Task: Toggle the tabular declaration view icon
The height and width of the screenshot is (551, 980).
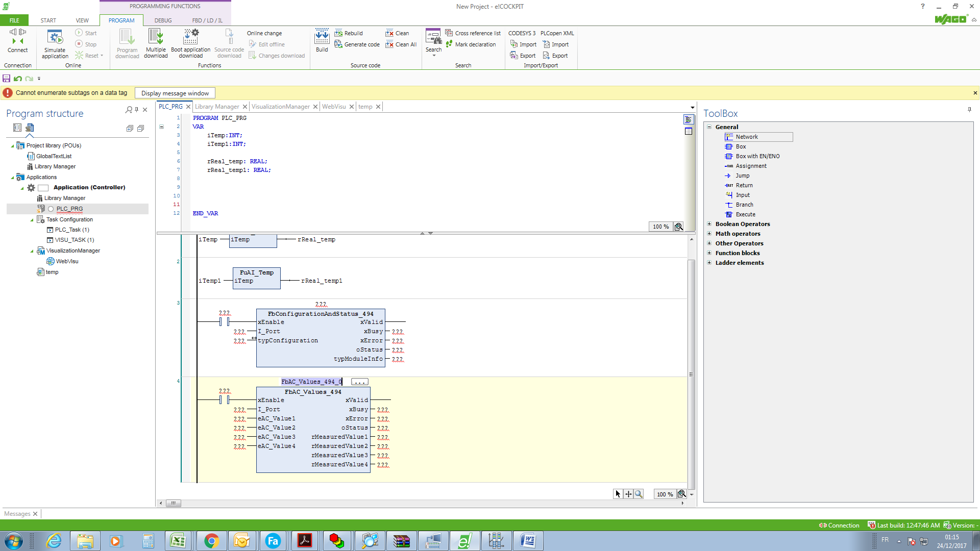Action: (x=689, y=132)
